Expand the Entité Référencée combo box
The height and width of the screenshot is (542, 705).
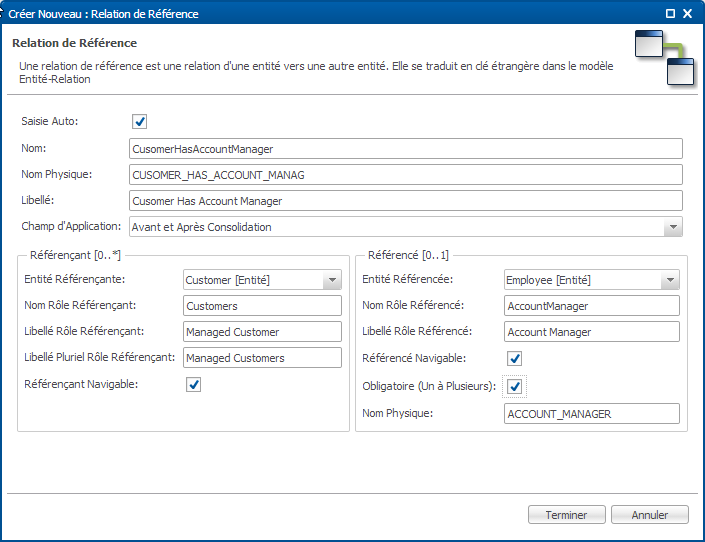click(x=670, y=280)
